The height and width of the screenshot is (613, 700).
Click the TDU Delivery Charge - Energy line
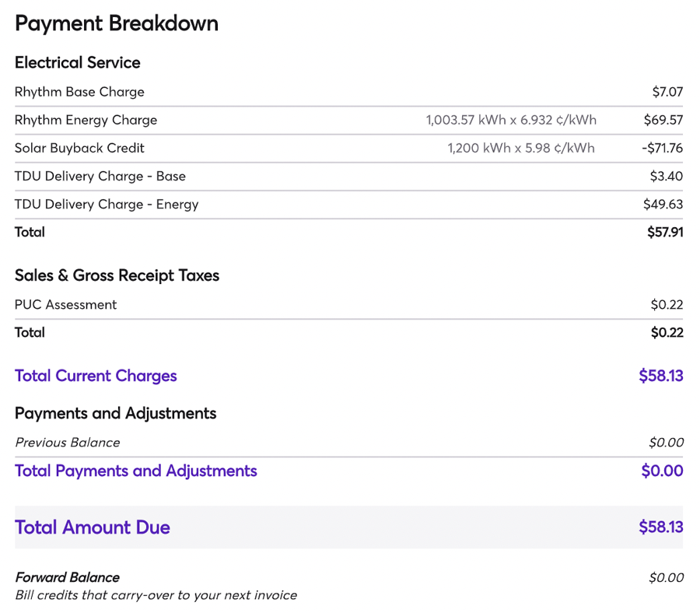106,204
